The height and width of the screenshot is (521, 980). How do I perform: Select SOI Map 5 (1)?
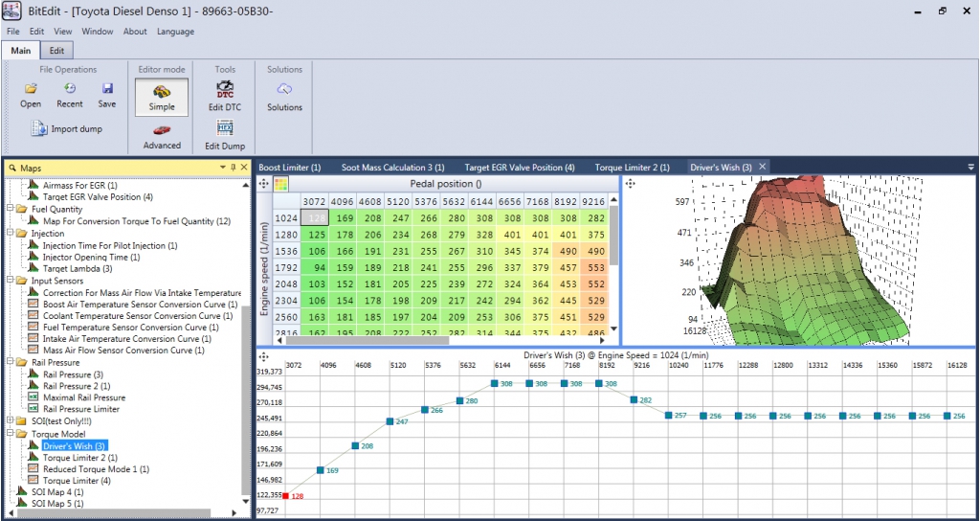[x=57, y=503]
